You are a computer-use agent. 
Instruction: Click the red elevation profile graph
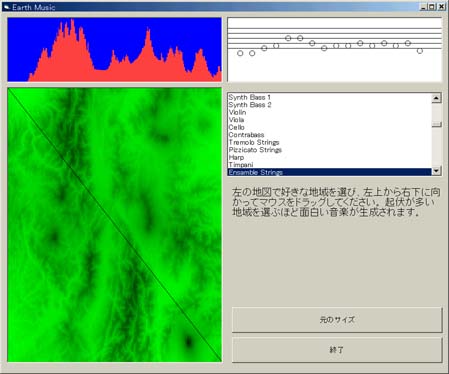(114, 50)
